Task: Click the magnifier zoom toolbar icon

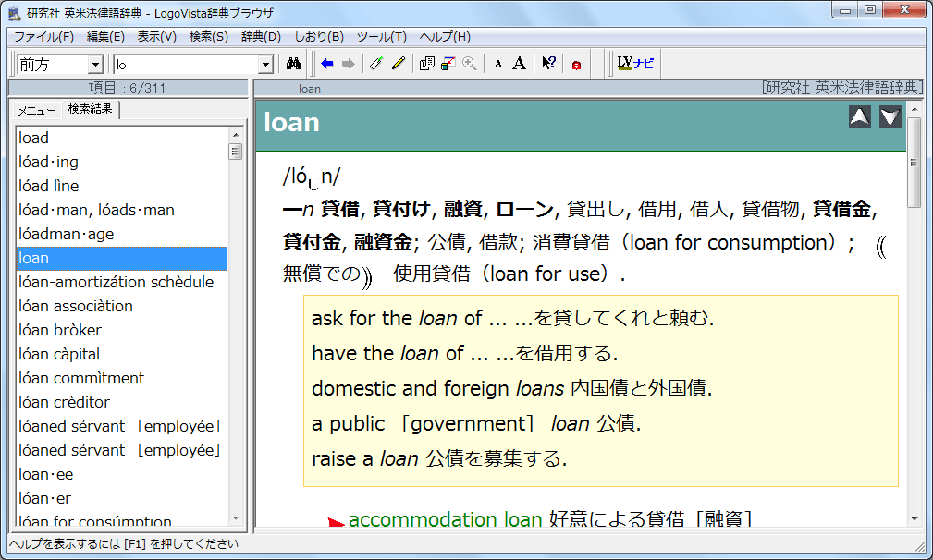Action: coord(470,64)
